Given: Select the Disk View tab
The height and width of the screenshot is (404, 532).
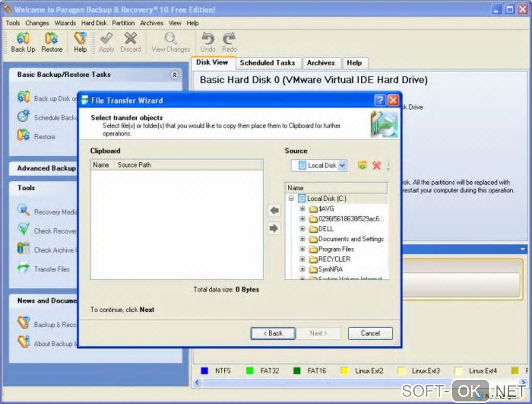Looking at the screenshot, I should point(212,62).
